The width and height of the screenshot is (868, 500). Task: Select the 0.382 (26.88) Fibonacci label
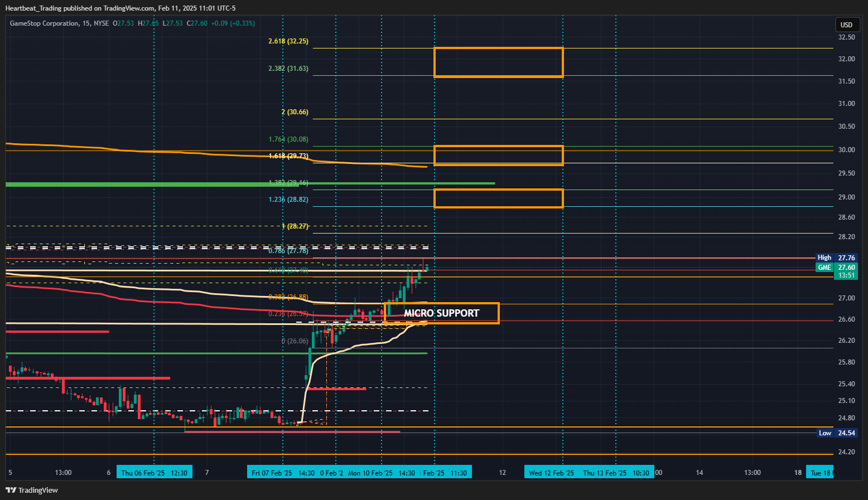coord(288,297)
